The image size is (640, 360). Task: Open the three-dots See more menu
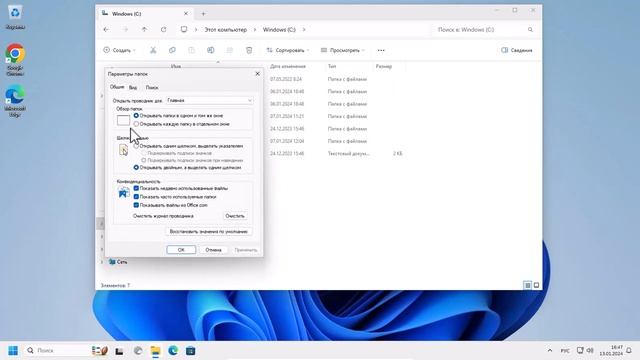coord(381,50)
